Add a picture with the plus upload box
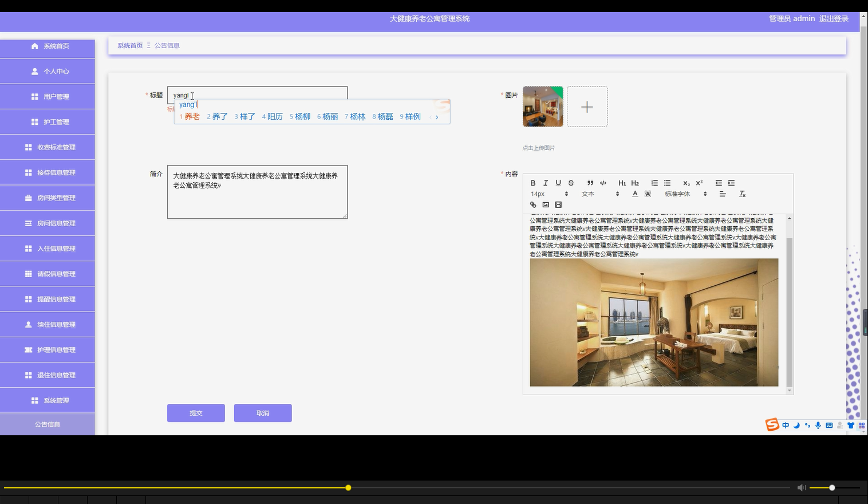Screen dimensions: 868x504 (587, 107)
